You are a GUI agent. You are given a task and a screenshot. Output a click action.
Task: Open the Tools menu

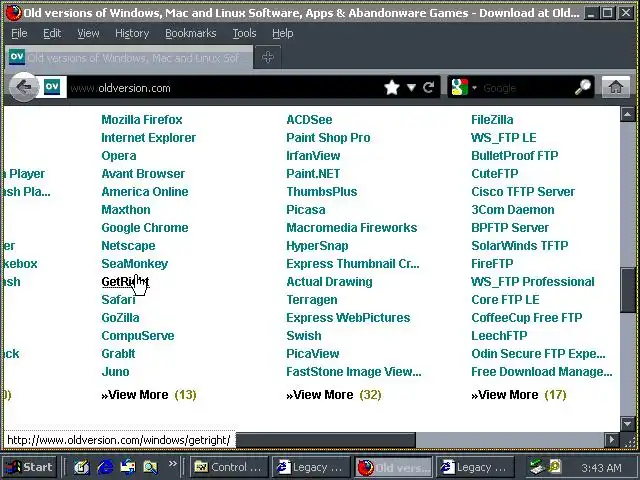pyautogui.click(x=244, y=33)
